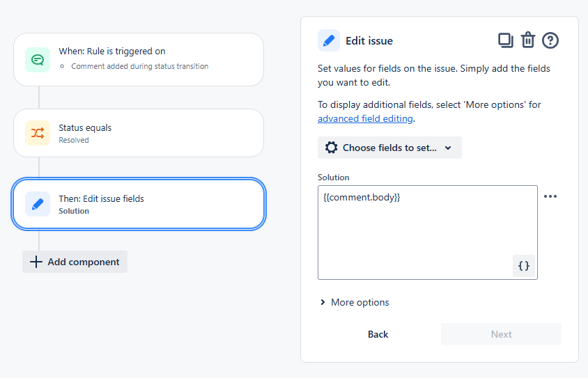The height and width of the screenshot is (378, 588).
Task: Select the Rule is triggered on step
Action: (x=139, y=60)
